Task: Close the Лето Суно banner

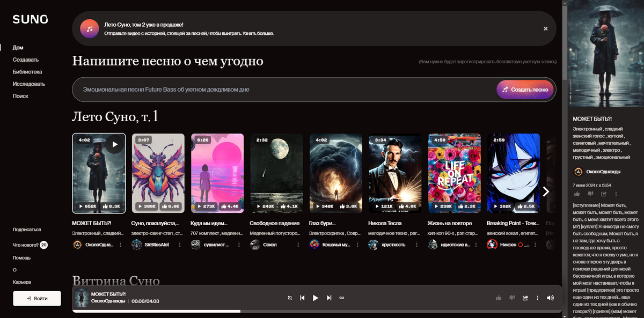Action: pos(545,28)
